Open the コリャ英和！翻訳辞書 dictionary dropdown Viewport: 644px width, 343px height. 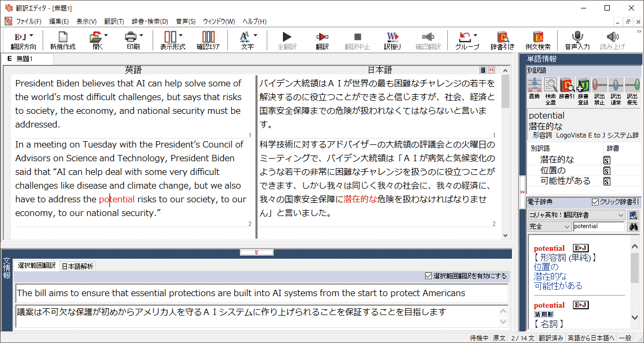tap(576, 215)
